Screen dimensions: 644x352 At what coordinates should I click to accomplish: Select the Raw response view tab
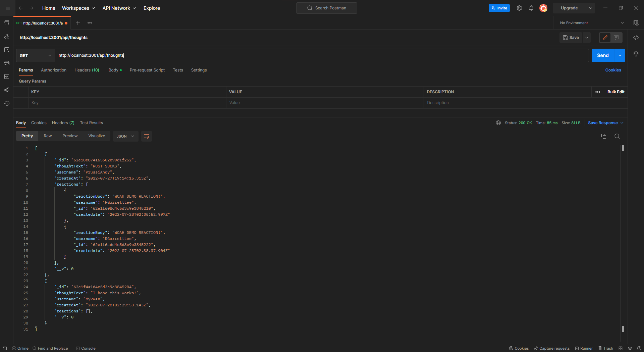(x=48, y=136)
